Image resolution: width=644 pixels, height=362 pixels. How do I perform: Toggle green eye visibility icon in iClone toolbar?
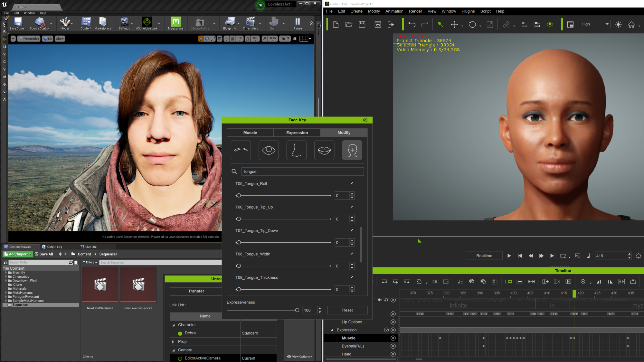tap(550, 24)
